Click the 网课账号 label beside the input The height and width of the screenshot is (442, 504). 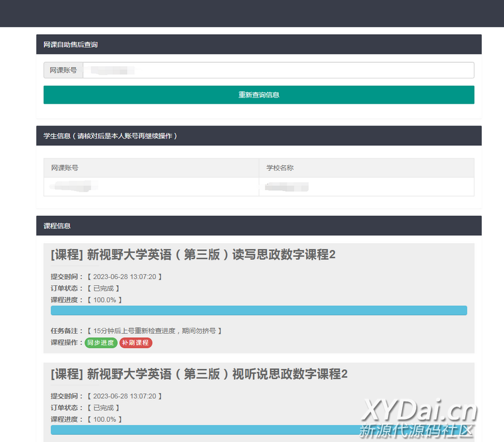pyautogui.click(x=63, y=70)
